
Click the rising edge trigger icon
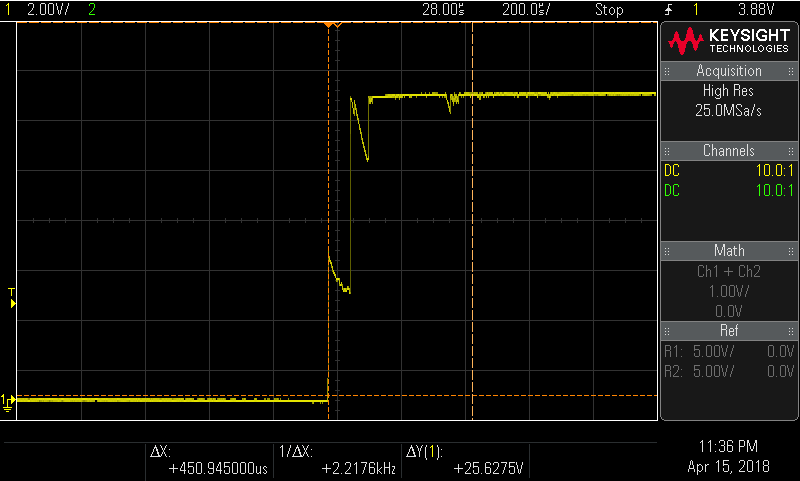668,10
